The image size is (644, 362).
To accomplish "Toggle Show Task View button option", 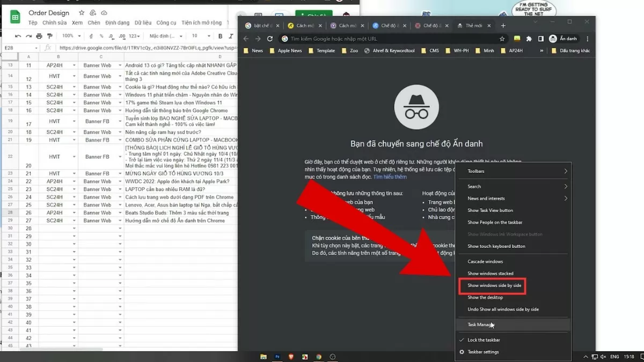I will click(490, 210).
